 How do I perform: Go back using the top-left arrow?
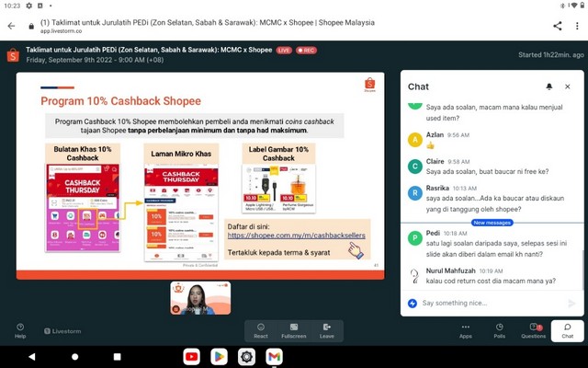coord(12,26)
